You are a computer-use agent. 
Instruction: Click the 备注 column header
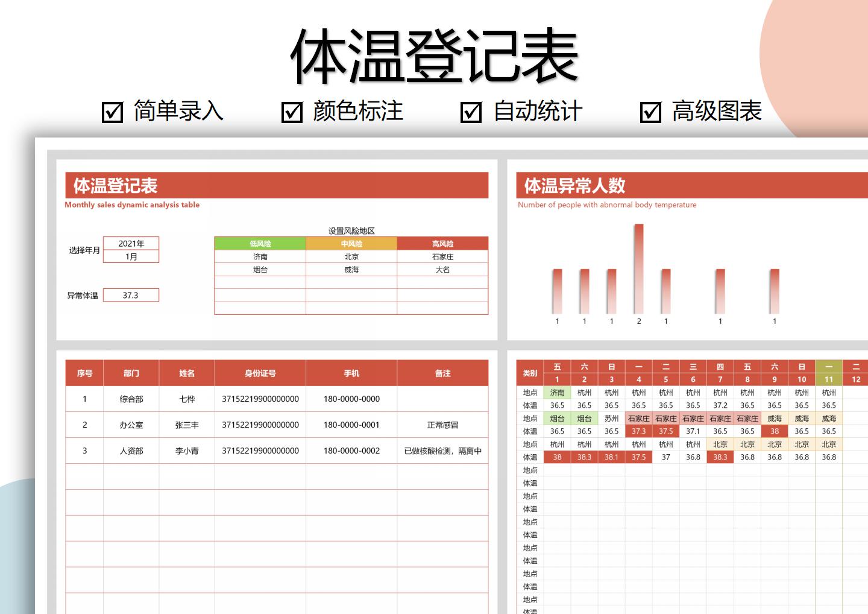pos(443,373)
